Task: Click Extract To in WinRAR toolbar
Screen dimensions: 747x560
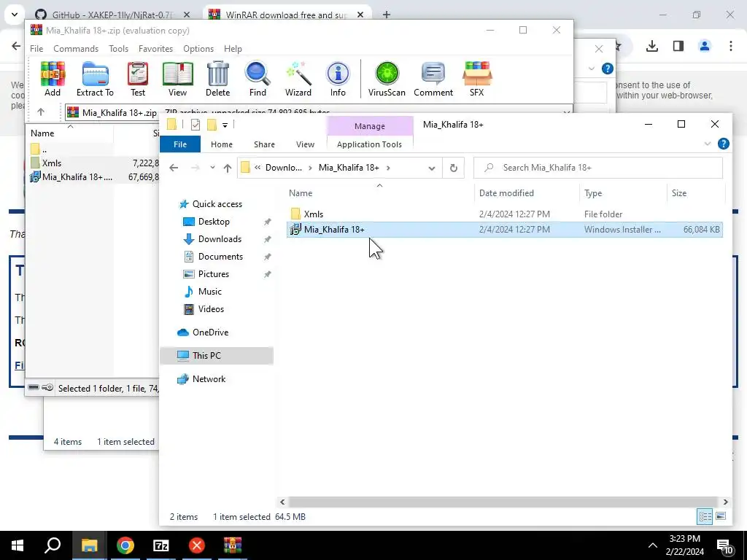Action: point(95,79)
